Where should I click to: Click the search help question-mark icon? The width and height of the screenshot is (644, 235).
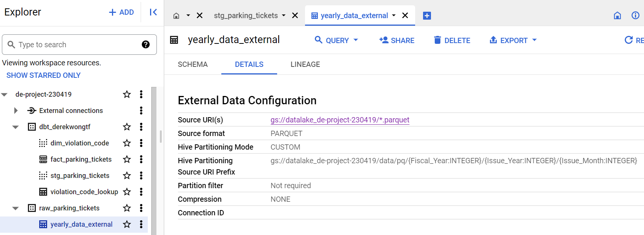coord(146,45)
